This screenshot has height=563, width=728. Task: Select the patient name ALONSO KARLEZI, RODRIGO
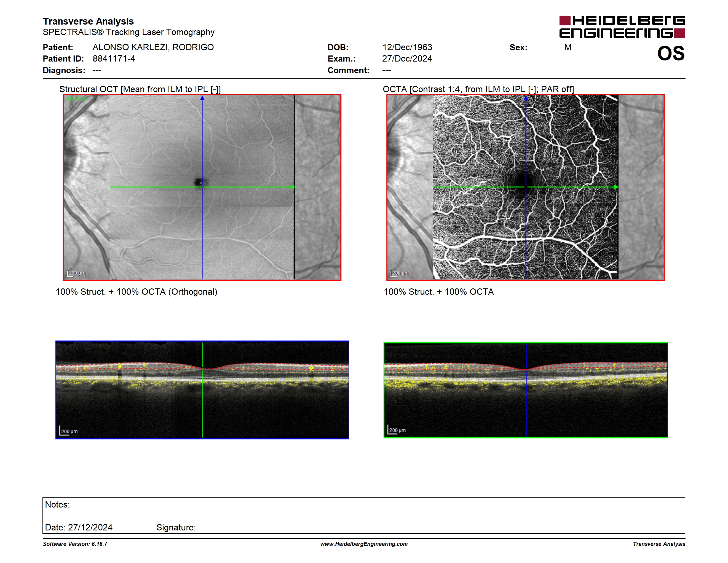153,47
